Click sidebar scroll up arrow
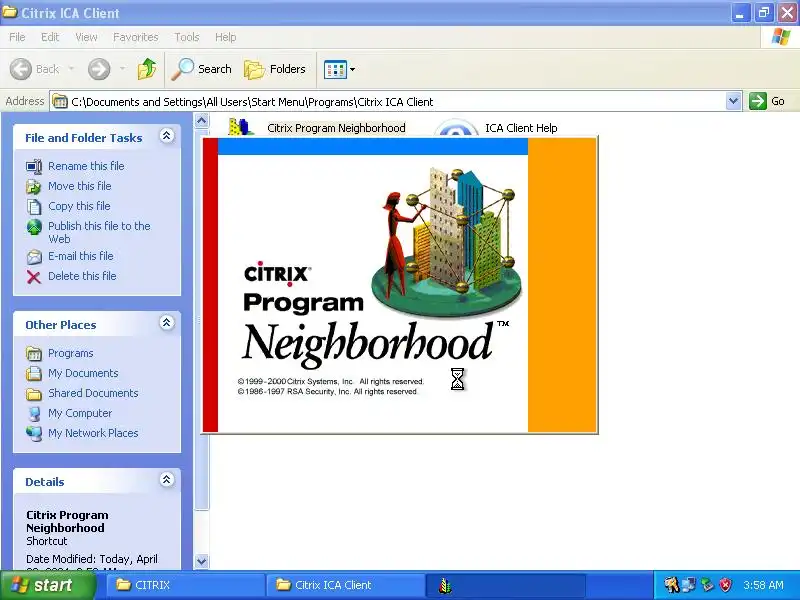The height and width of the screenshot is (600, 800). (x=202, y=120)
